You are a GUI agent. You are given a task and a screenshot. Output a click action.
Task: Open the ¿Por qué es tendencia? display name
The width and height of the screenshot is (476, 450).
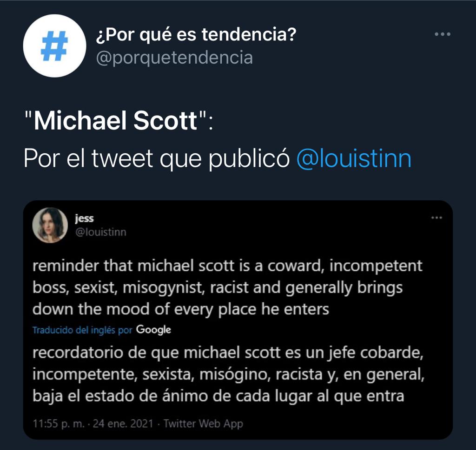pos(196,34)
